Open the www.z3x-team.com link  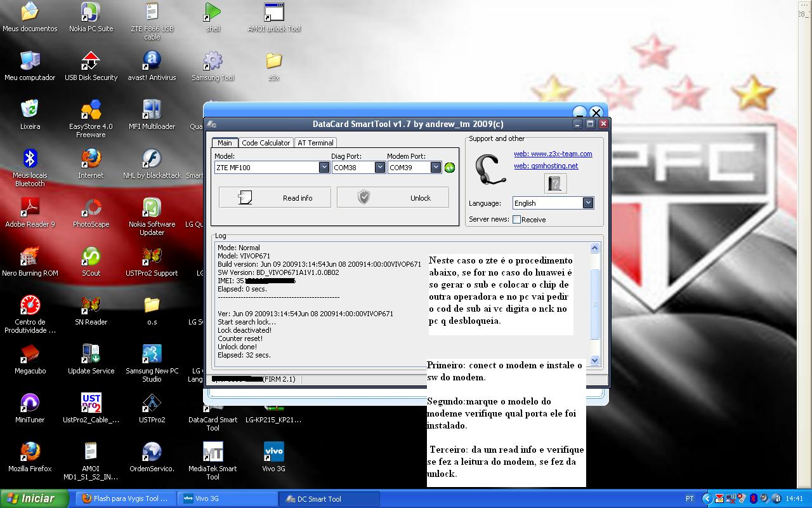[x=553, y=154]
